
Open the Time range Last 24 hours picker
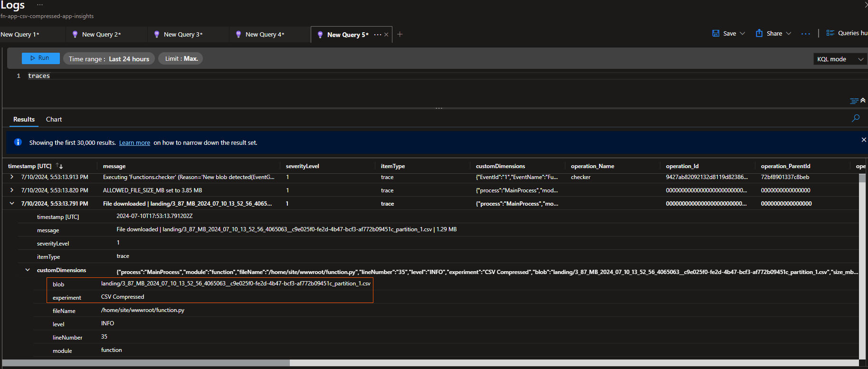coord(109,59)
